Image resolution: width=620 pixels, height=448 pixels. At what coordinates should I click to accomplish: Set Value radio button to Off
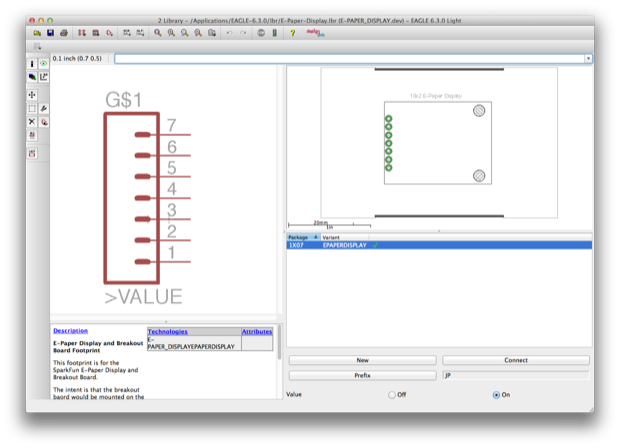click(391, 395)
